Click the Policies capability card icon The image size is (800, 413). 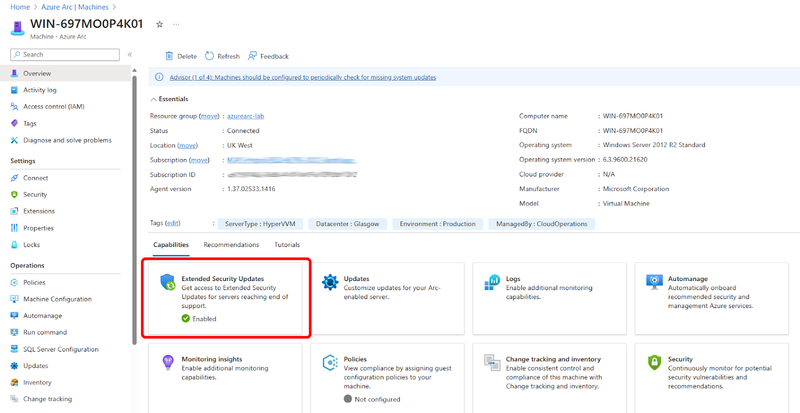330,362
